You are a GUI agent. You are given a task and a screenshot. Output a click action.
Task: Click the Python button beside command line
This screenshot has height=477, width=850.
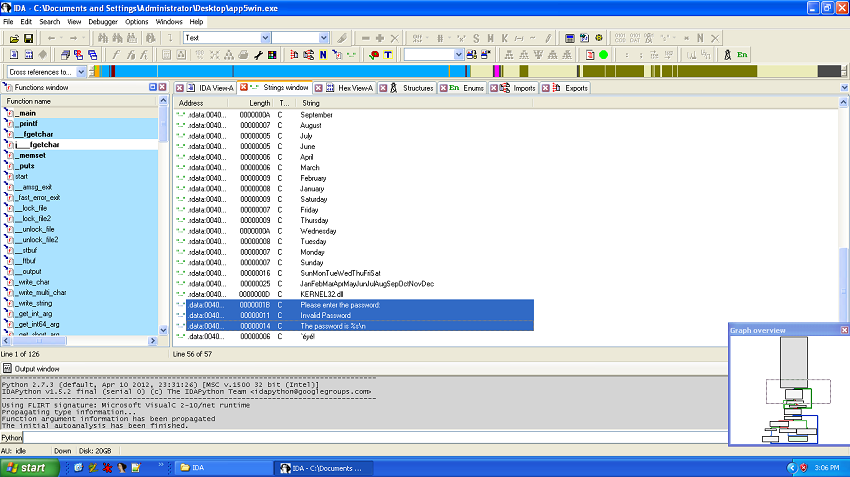(11, 437)
